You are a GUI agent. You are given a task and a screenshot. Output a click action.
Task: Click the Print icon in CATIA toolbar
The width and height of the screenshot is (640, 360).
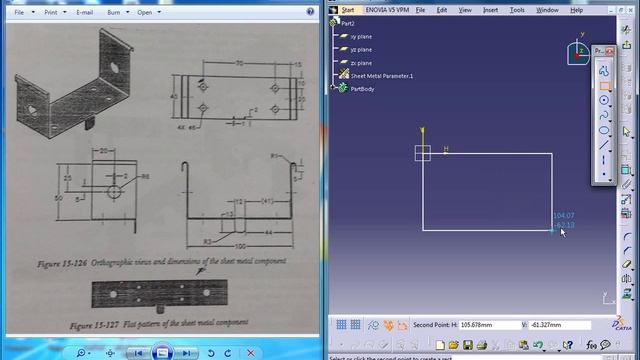tap(482, 345)
